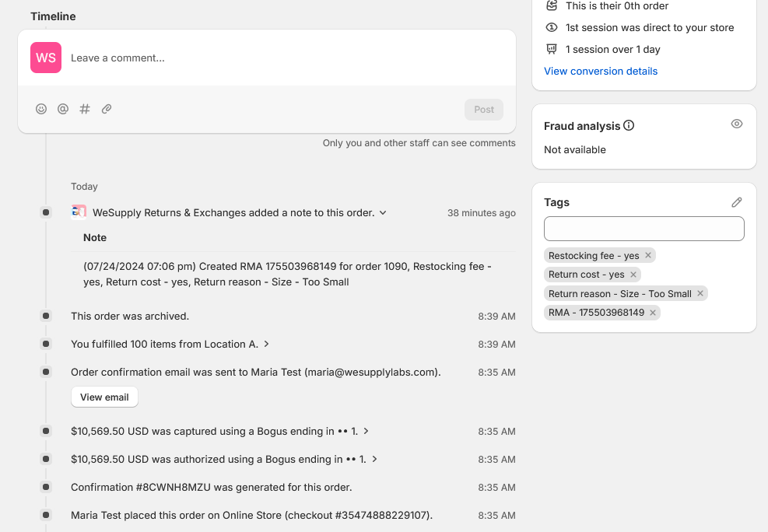768x532 pixels.
Task: Open the emoji picker in comment box
Action: click(41, 109)
